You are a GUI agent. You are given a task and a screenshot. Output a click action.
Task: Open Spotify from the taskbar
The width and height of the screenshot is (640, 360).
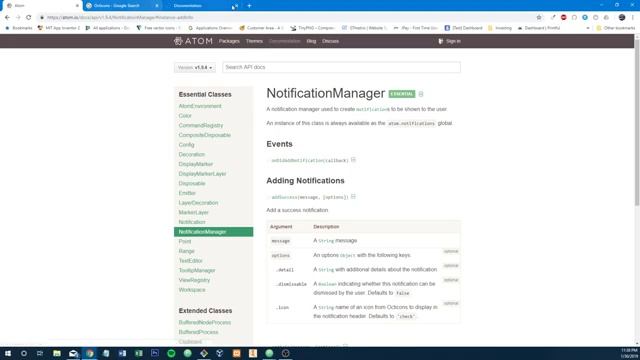pos(171,353)
